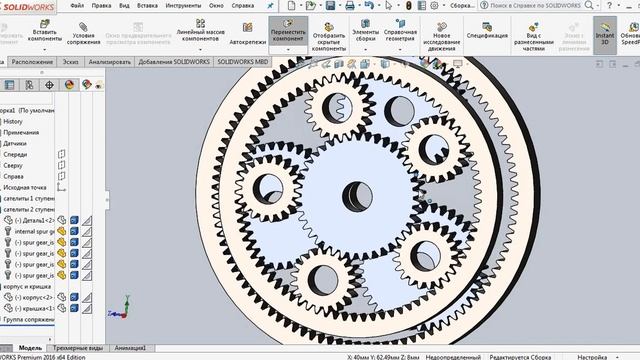The height and width of the screenshot is (360, 640).
Task: Activate Переместить компонент tool
Action: point(288,30)
